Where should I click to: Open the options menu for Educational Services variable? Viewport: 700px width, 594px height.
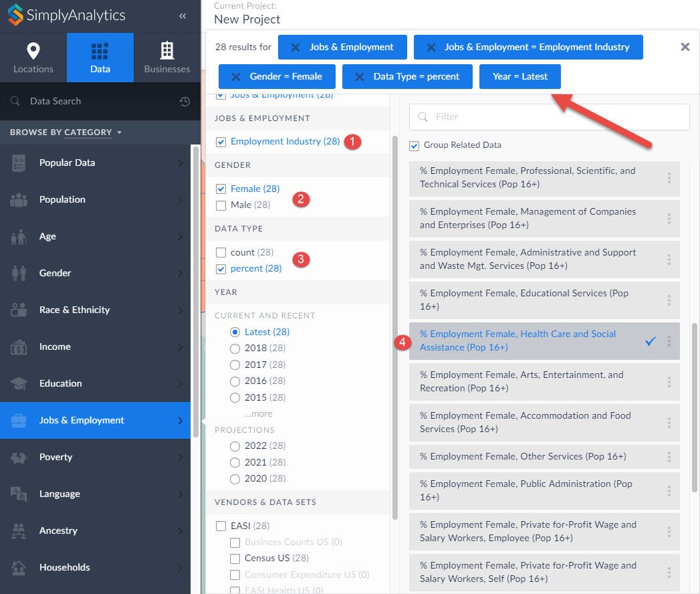point(667,300)
